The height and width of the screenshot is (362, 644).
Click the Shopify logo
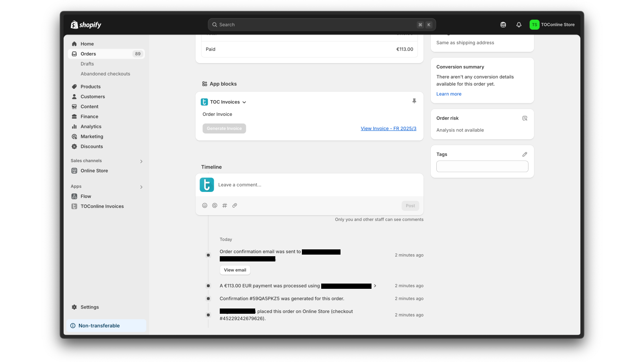tap(86, 25)
